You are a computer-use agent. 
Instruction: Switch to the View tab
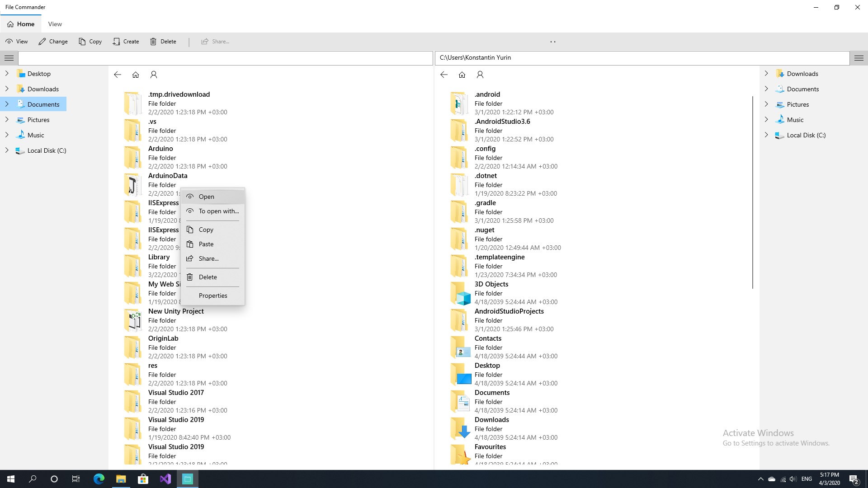point(55,24)
